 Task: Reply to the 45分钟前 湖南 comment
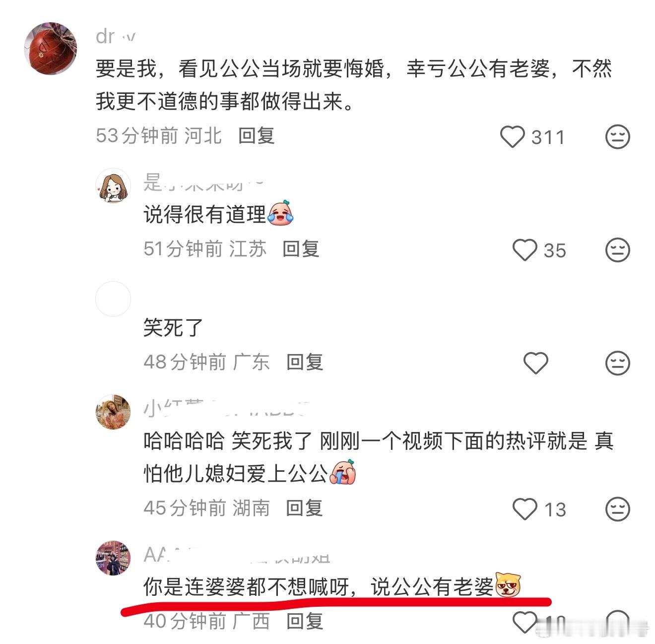click(x=305, y=508)
